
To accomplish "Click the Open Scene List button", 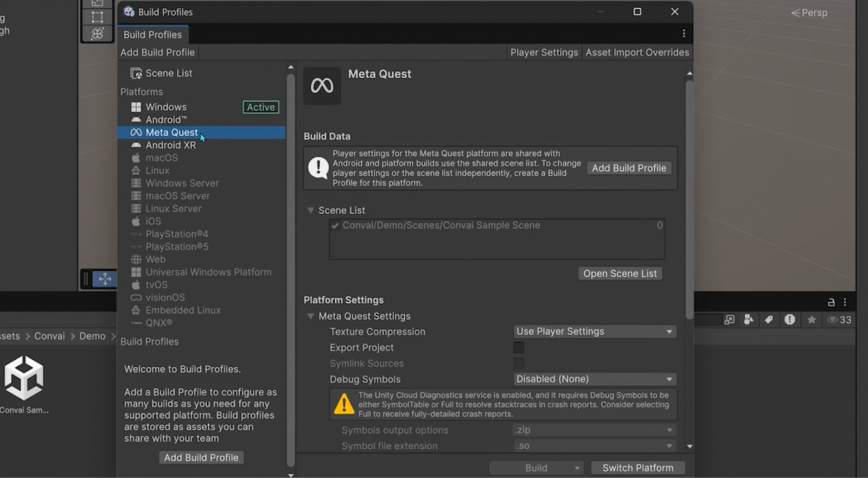I will 620,273.
